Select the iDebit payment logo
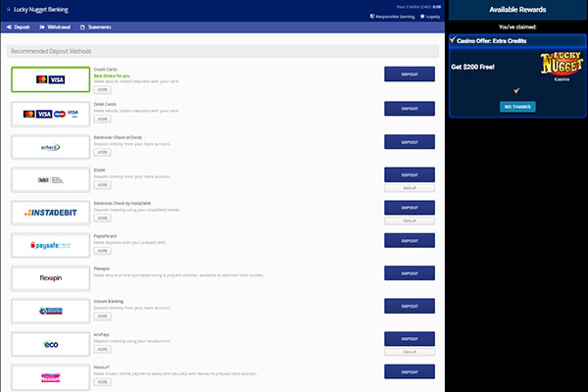The image size is (588, 392). 51,180
